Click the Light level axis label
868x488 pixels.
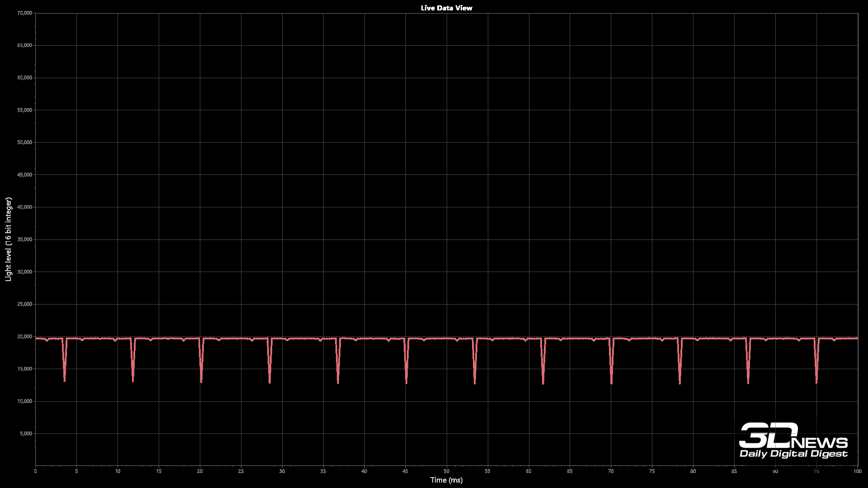pyautogui.click(x=8, y=239)
